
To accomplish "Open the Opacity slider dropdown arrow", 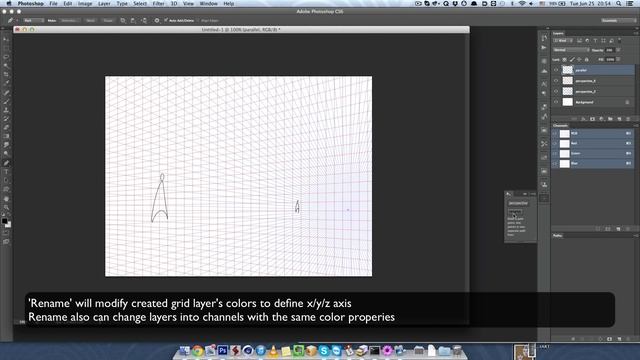I will coord(618,50).
